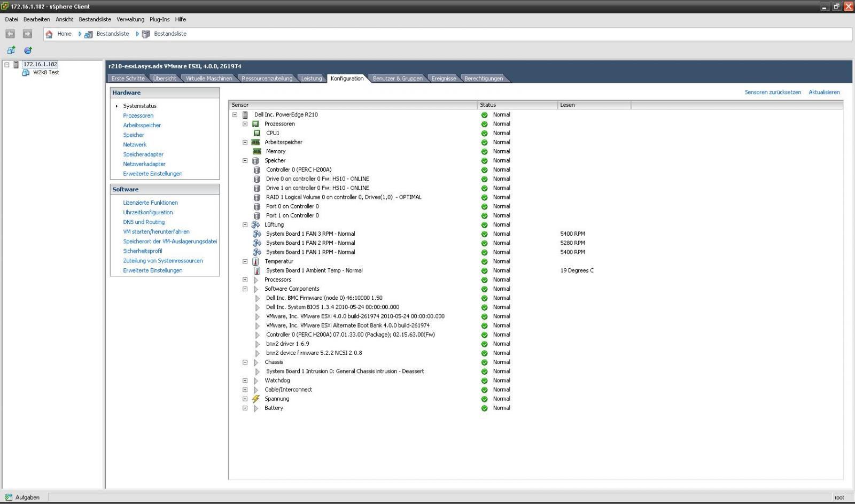Image resolution: width=855 pixels, height=504 pixels.
Task: Click the Home icon in the address bar
Action: point(49,34)
